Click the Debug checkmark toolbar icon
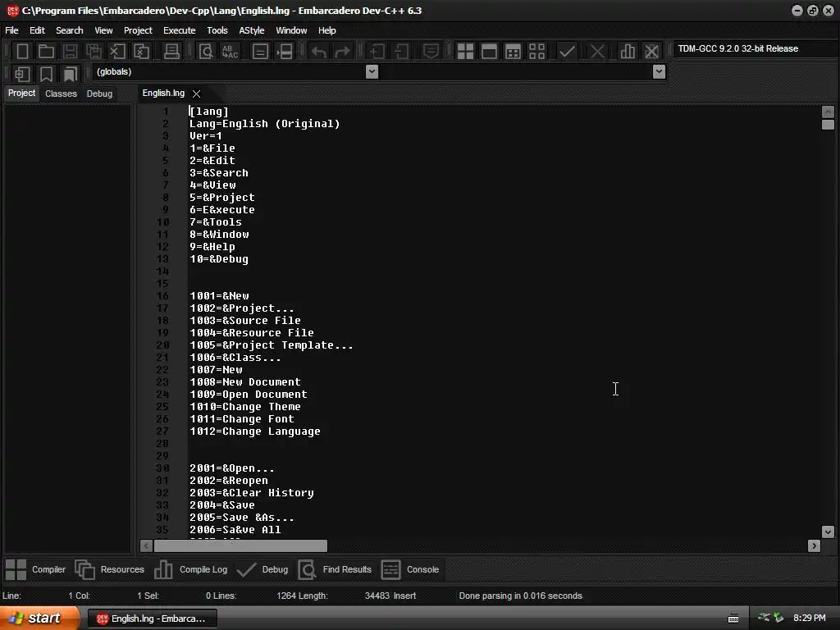This screenshot has width=840, height=630. click(x=567, y=52)
